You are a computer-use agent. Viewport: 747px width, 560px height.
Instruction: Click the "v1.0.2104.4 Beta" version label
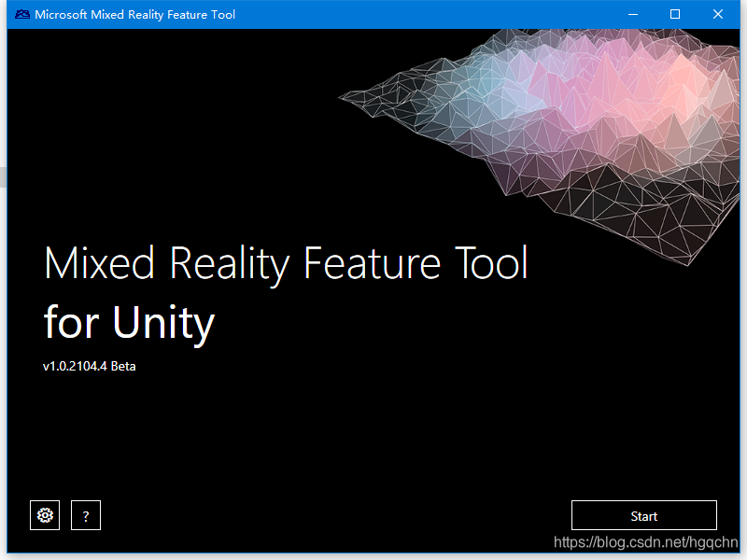[90, 366]
